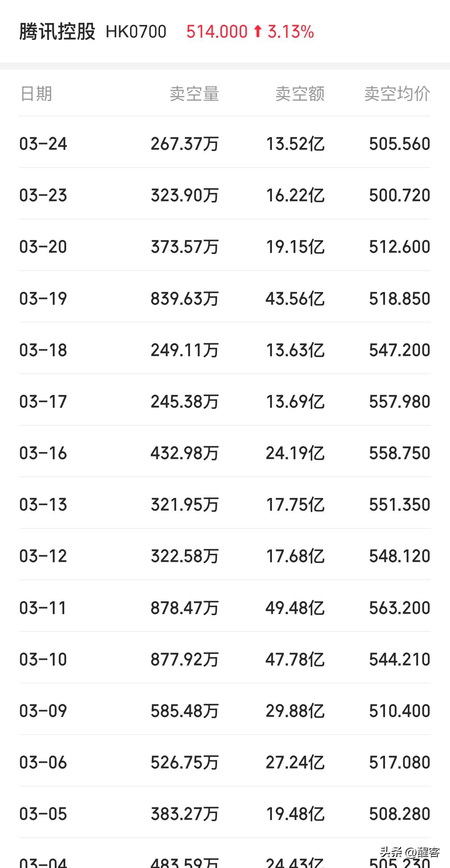Click the 头条 @醒客 watermark
Image resolution: width=450 pixels, height=868 pixels.
(x=410, y=852)
